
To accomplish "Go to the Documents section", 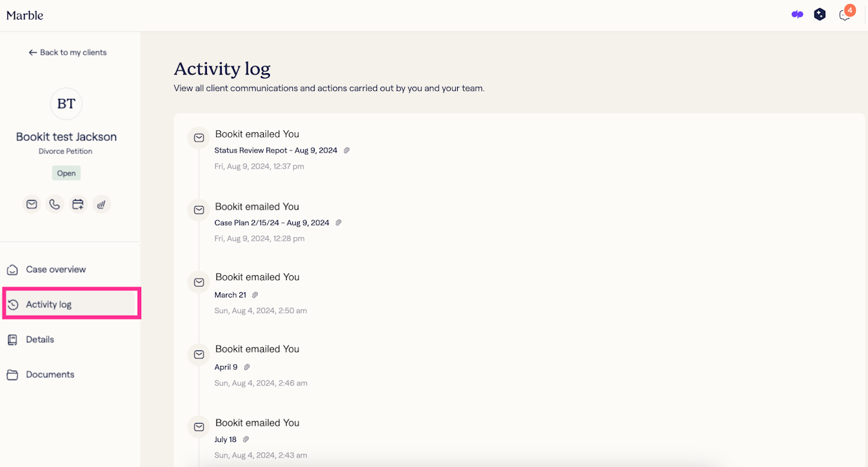I will coord(50,375).
